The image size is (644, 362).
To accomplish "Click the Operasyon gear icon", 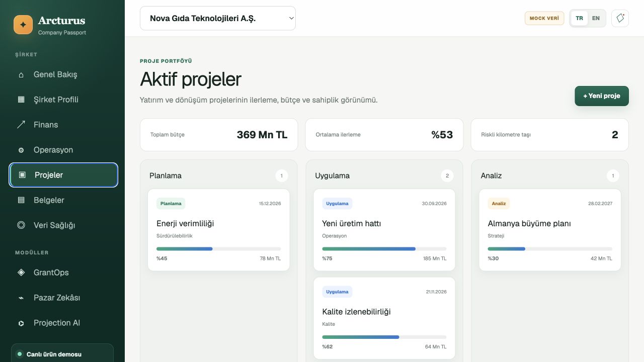I will coord(21,150).
